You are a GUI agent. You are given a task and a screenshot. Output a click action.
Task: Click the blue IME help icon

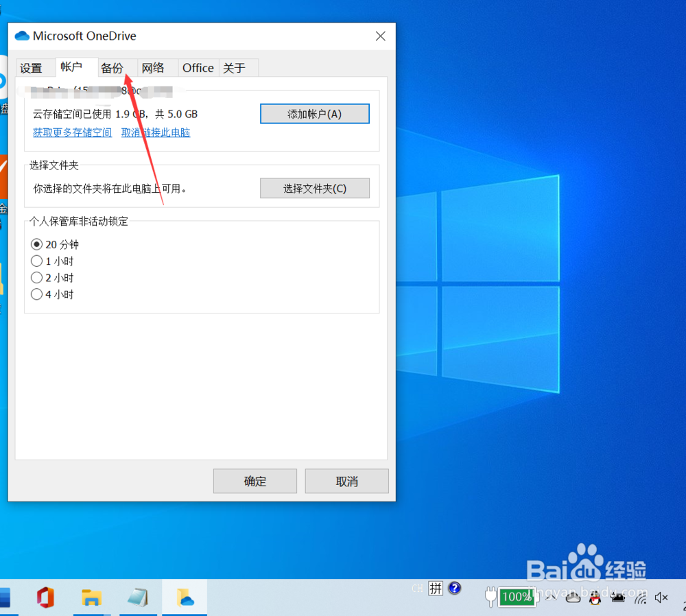click(x=455, y=588)
